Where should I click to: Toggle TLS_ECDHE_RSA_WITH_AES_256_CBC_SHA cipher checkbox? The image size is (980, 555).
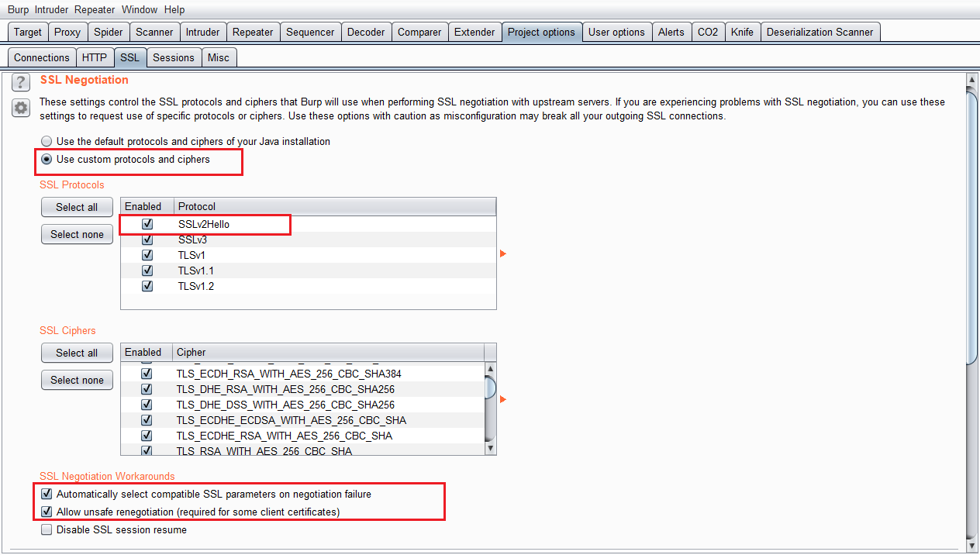tap(147, 436)
